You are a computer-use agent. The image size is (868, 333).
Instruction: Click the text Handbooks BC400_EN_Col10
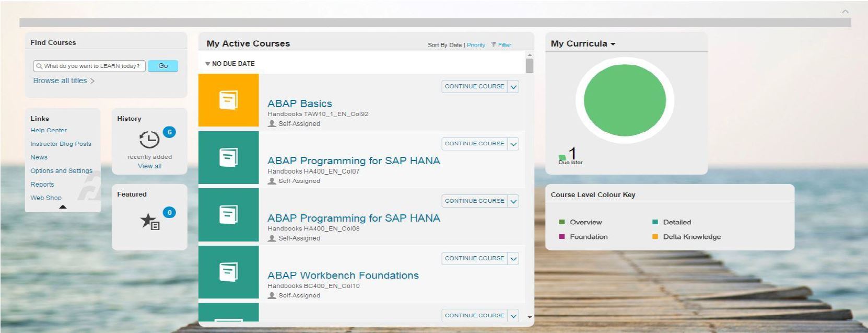[313, 286]
